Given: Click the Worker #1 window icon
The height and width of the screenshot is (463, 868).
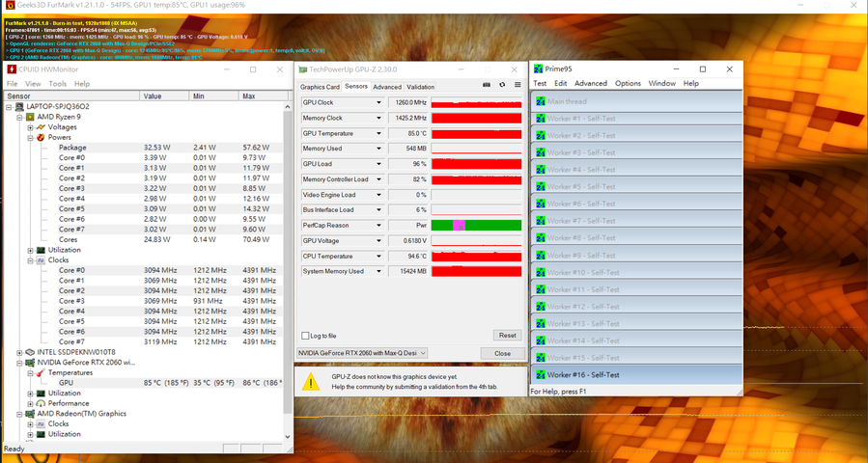Looking at the screenshot, I should (x=541, y=119).
